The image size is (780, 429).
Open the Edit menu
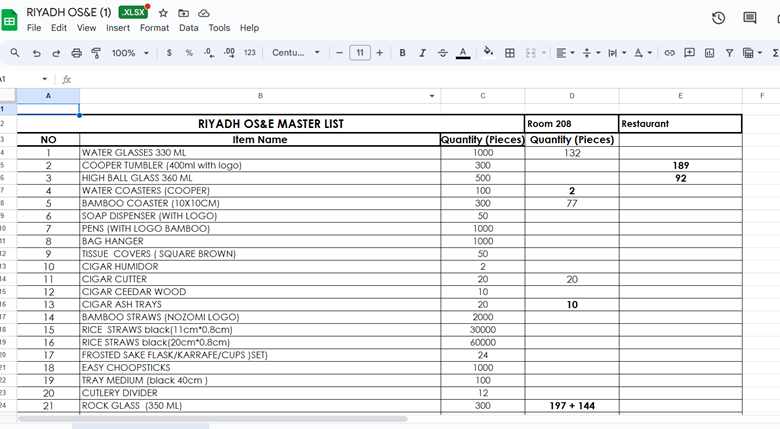[59, 28]
